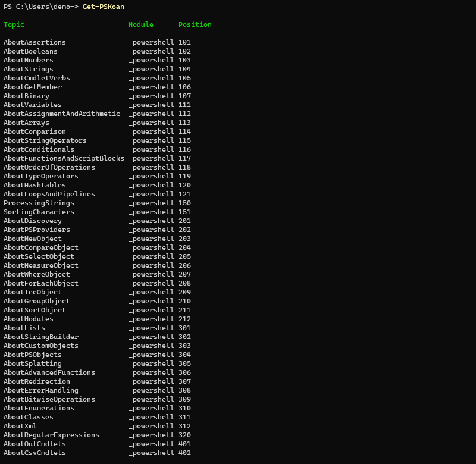476x464 pixels.
Task: Select the AboutCmdletVerbs topic
Action: click(x=37, y=78)
